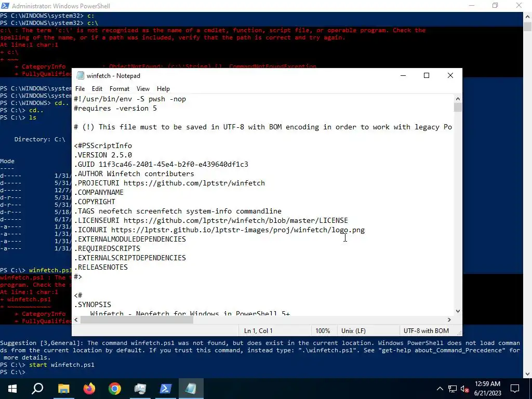
Task: Click the '.COPYRIGHT' line
Action: coord(95,202)
